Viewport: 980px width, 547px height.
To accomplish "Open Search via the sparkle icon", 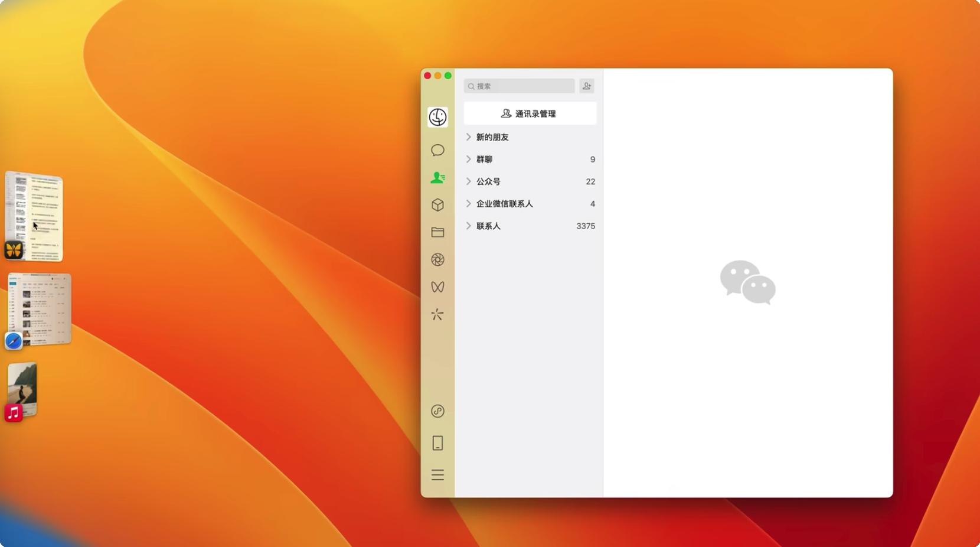I will 437,315.
